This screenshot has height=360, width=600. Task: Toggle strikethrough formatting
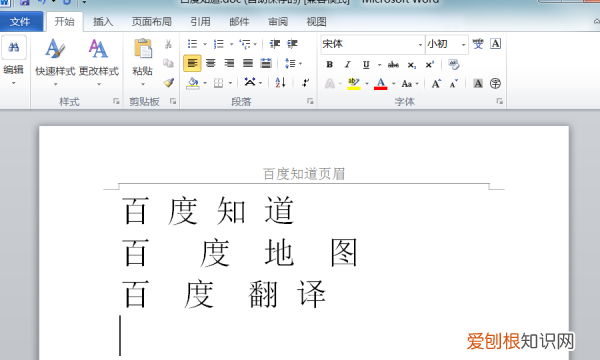point(393,65)
